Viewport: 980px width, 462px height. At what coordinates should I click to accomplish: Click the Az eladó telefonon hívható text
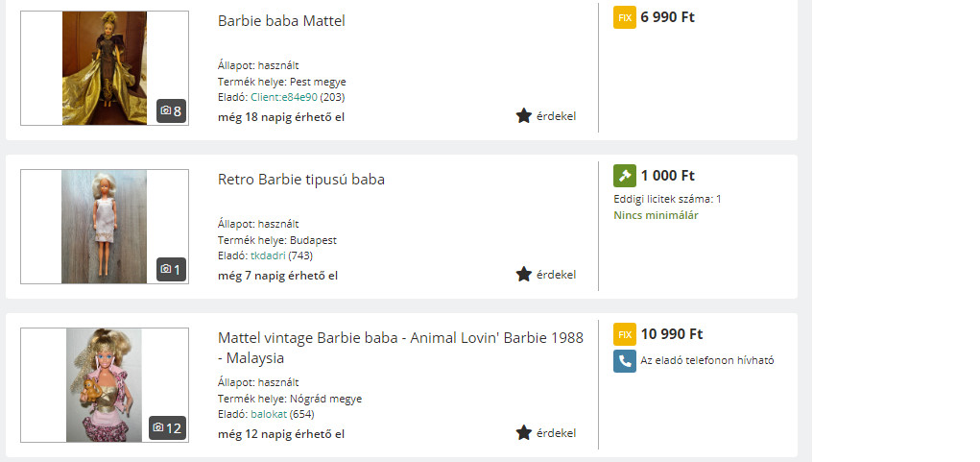pos(706,361)
